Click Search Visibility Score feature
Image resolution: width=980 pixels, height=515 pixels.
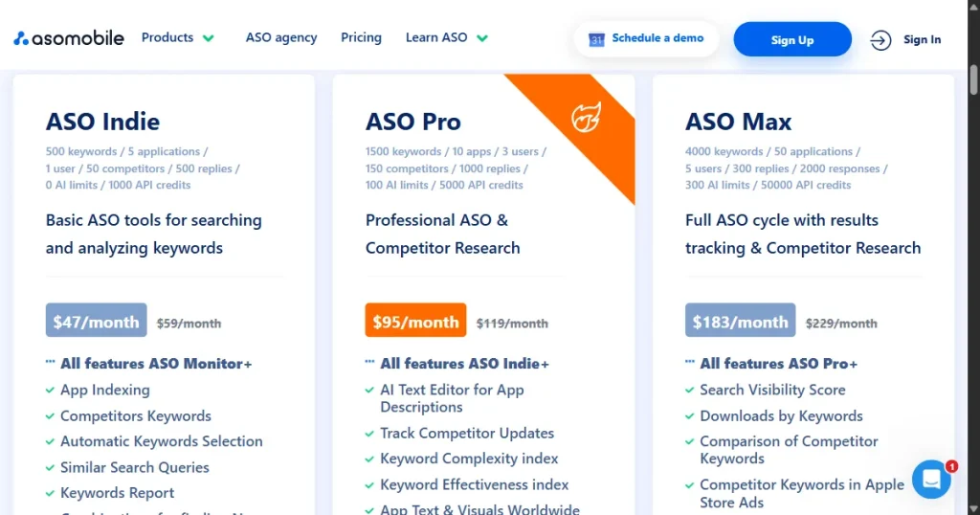[x=772, y=390]
